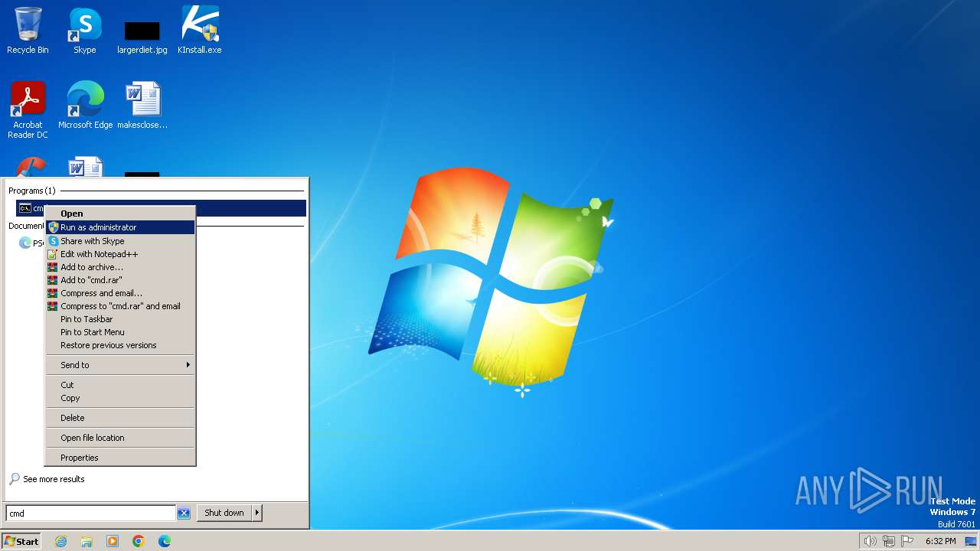Click the shield icon next to Run as administrator
Viewport: 980px width, 551px height.
(x=53, y=227)
